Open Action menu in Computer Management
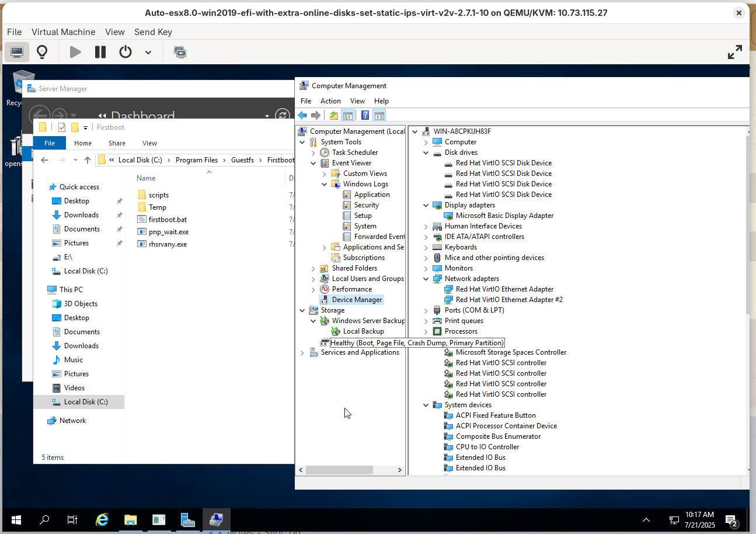The image size is (756, 534). pos(330,101)
